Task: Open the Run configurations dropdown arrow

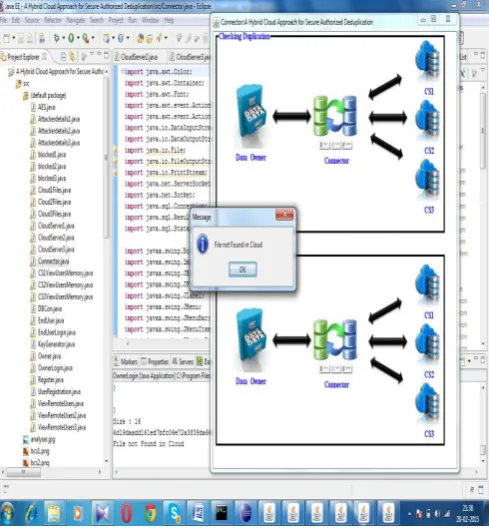Action: click(78, 38)
